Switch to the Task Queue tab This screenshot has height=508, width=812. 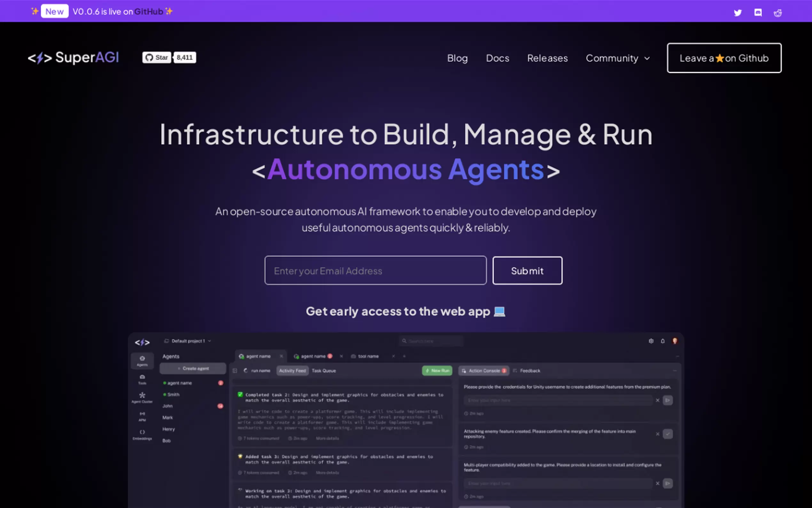tap(324, 370)
